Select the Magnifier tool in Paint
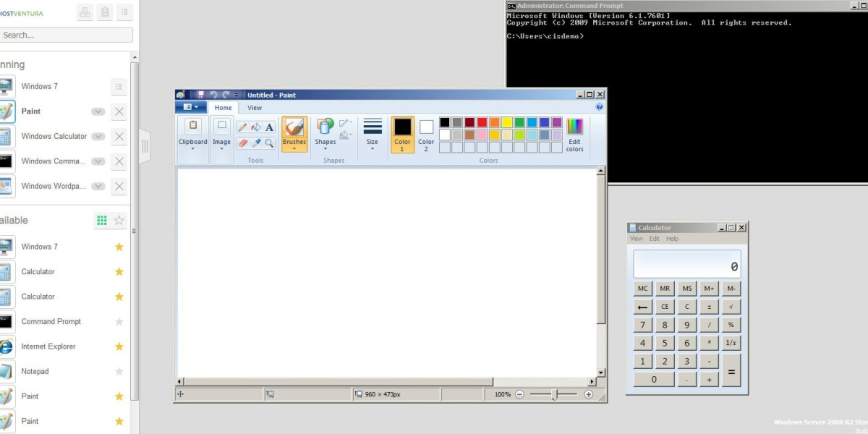868x434 pixels. click(268, 142)
